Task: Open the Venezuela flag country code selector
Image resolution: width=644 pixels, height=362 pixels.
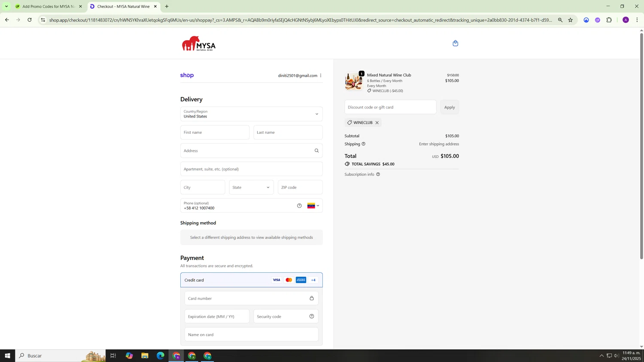Action: pyautogui.click(x=313, y=206)
